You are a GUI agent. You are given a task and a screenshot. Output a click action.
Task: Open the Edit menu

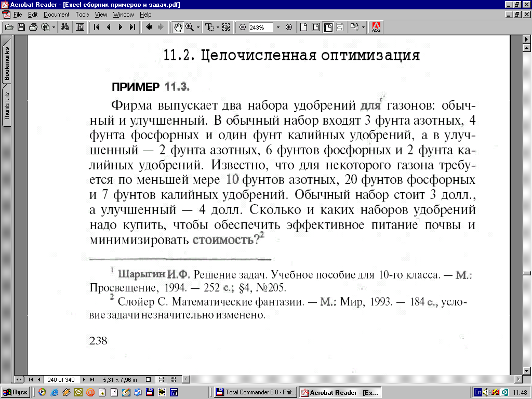pyautogui.click(x=33, y=15)
